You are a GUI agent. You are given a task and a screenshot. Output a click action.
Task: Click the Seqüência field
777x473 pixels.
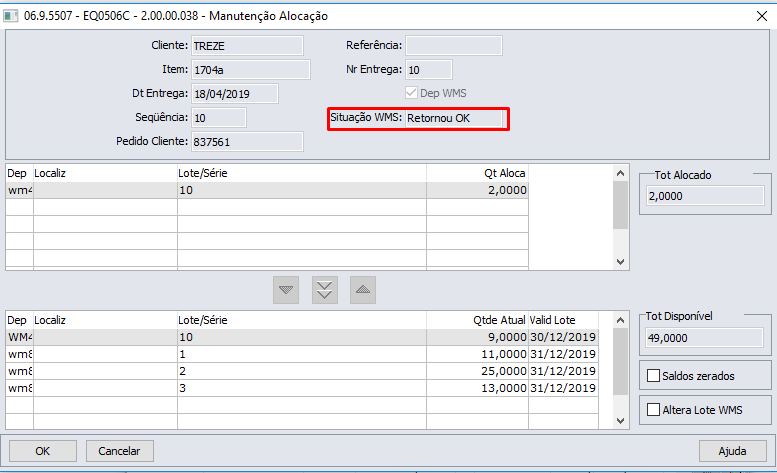click(219, 118)
